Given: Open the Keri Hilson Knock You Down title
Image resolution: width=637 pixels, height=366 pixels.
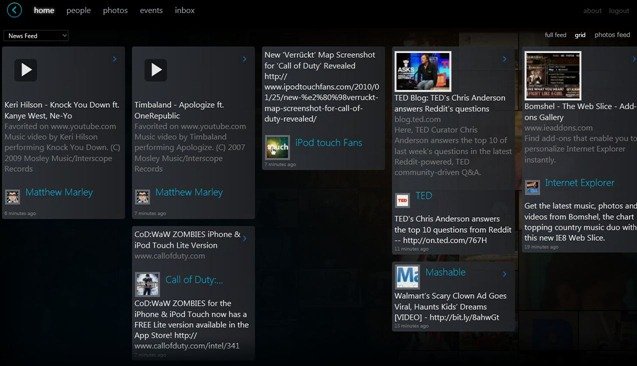Looking at the screenshot, I should [x=62, y=110].
